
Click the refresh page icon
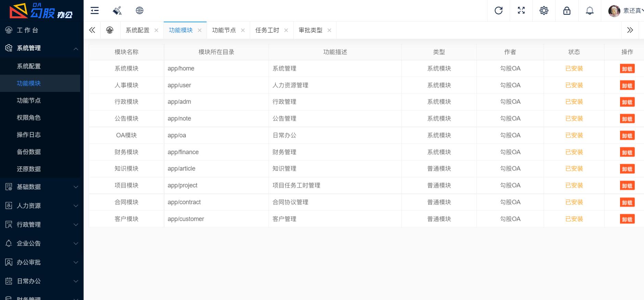coord(498,11)
